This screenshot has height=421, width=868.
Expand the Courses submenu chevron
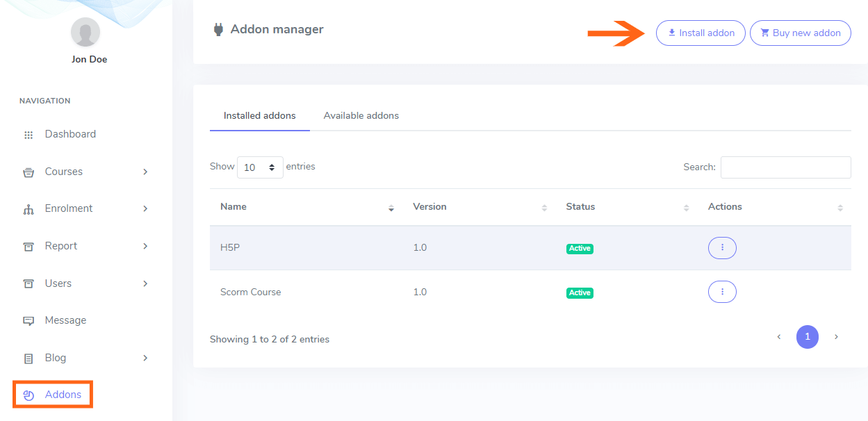(145, 172)
